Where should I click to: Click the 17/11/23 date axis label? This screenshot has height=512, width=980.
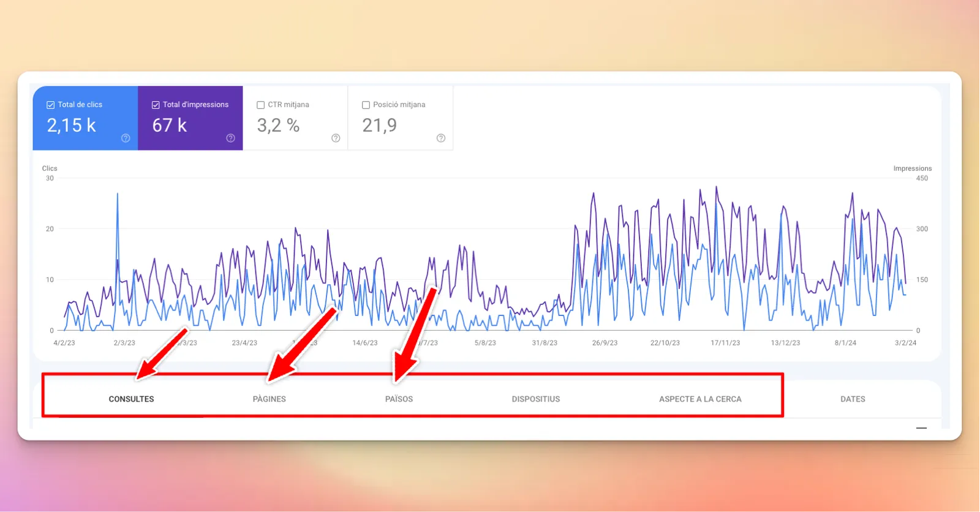pyautogui.click(x=725, y=343)
